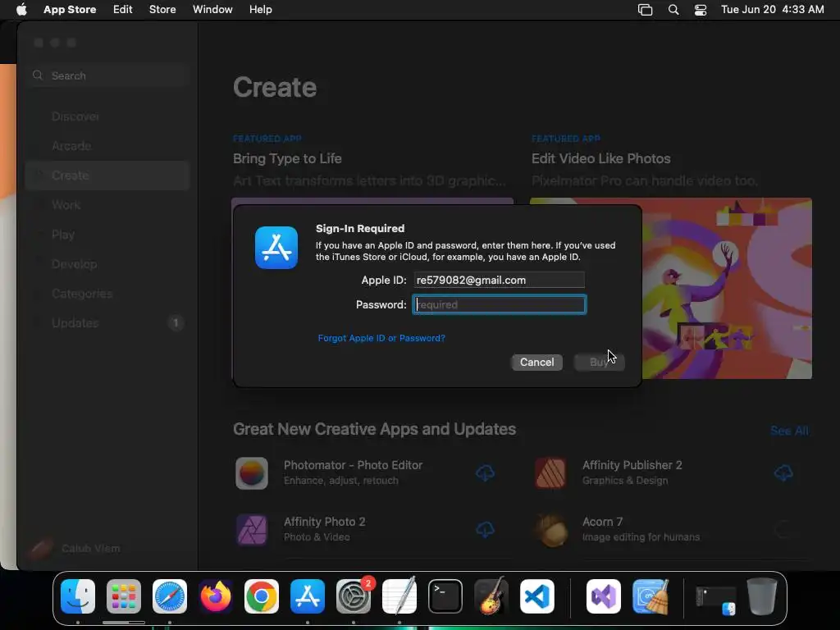The height and width of the screenshot is (630, 840).
Task: Open GarageBand from the dock
Action: tap(491, 596)
